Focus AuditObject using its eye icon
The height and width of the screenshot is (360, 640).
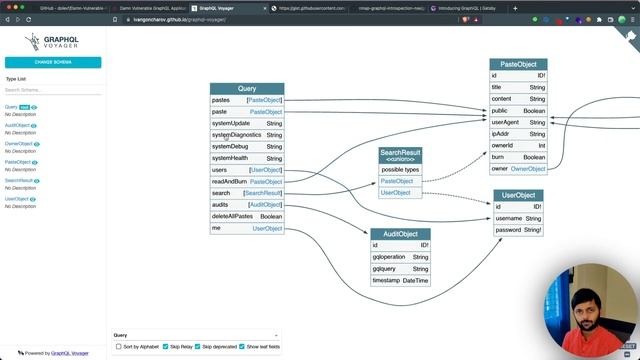click(x=33, y=126)
